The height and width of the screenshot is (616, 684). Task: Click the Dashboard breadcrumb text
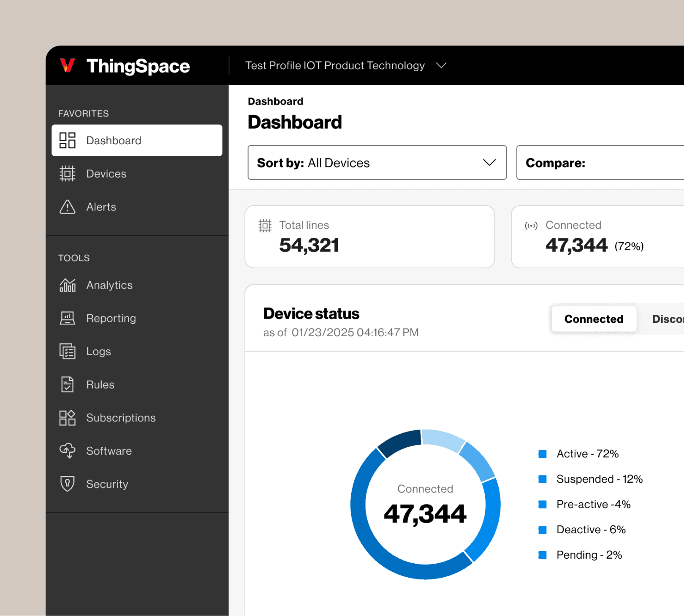click(x=276, y=101)
